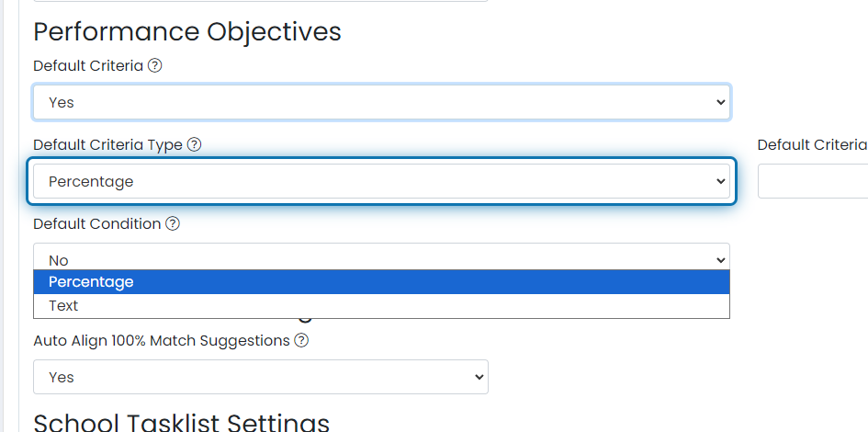Click help icon next to Default Criteria Type
The width and height of the screenshot is (868, 432).
(x=194, y=145)
